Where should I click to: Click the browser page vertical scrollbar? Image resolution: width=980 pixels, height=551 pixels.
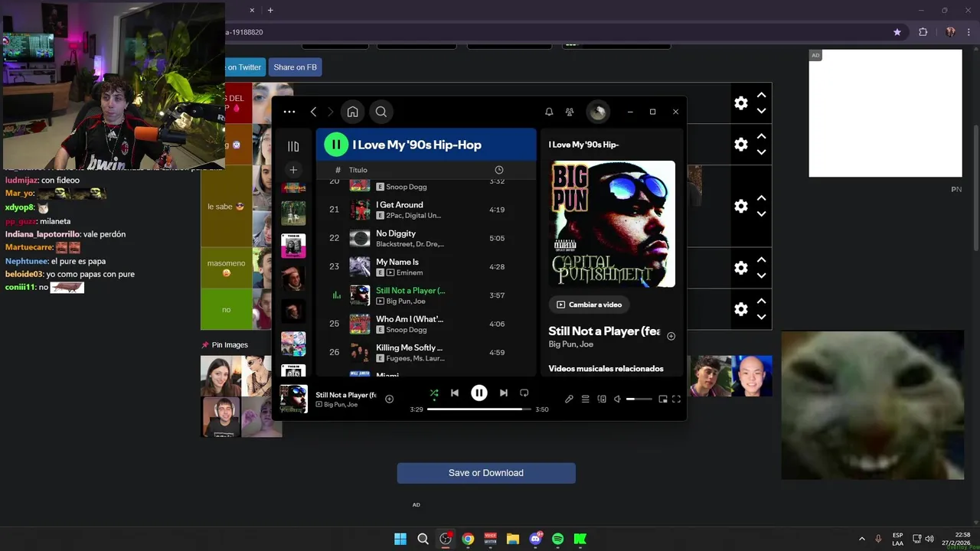click(975, 187)
